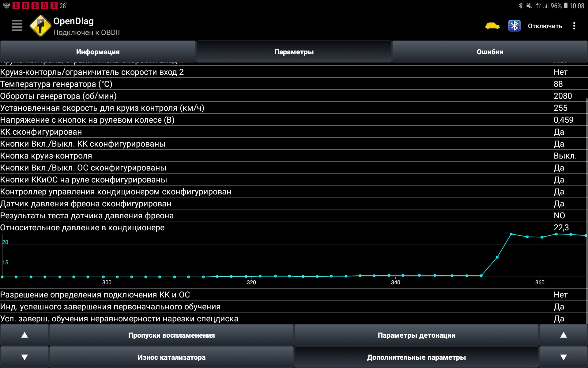Open Параметры детонации parameter group
Screen dimensions: 588x368
417,335
